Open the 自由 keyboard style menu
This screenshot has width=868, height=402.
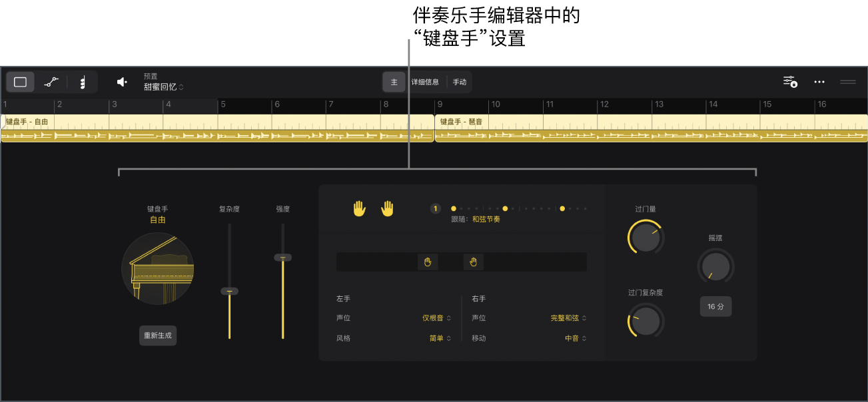158,220
